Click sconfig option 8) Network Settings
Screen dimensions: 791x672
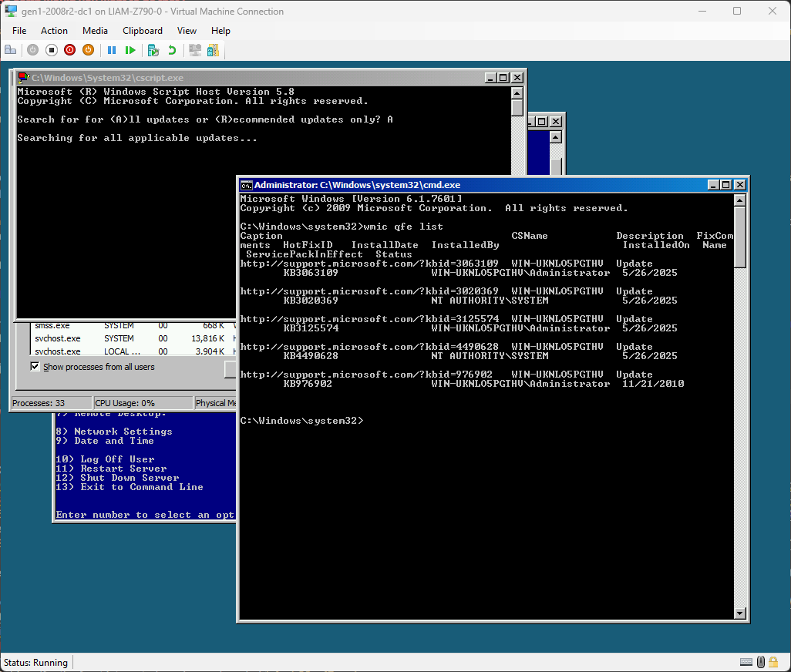point(114,432)
